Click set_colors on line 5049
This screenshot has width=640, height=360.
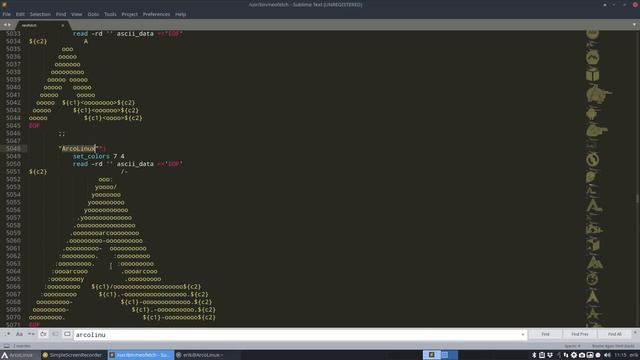(x=91, y=156)
